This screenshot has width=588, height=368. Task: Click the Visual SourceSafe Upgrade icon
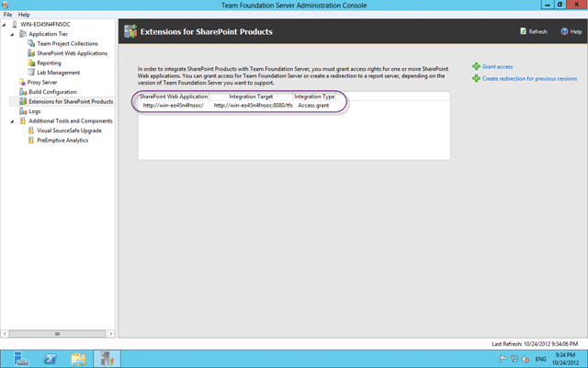[x=31, y=131]
